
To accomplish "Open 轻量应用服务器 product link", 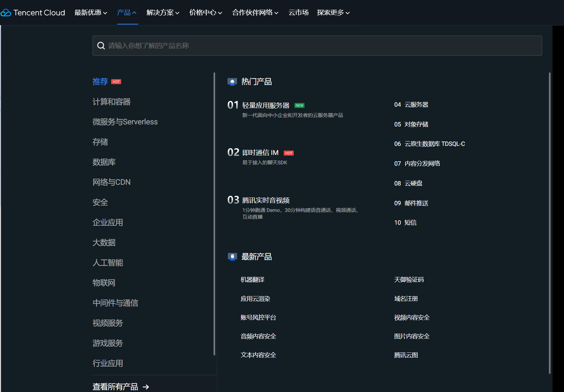I will pyautogui.click(x=266, y=106).
